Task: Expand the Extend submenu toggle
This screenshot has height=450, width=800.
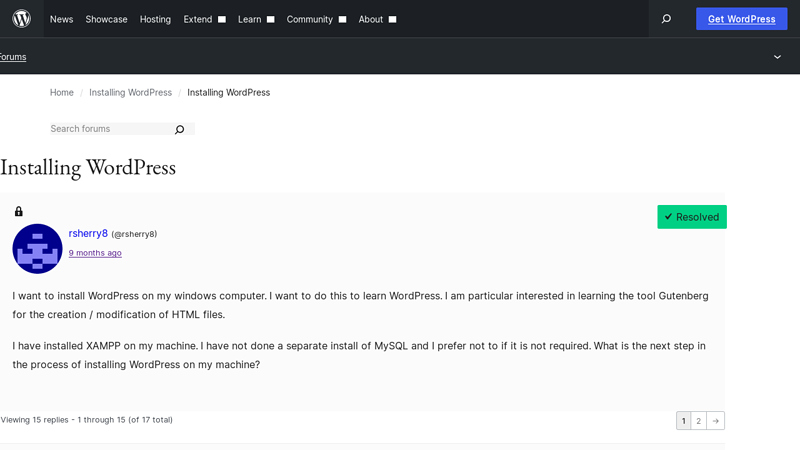Action: (222, 19)
